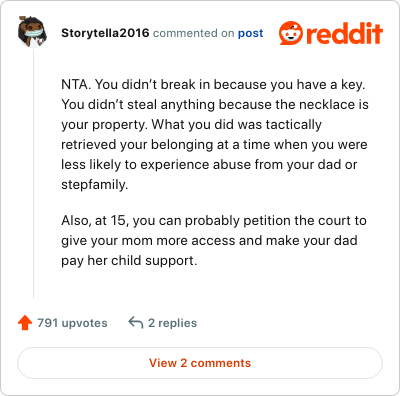The width and height of the screenshot is (400, 396).
Task: Click the line starting "retrieved your belonging"
Action: (x=214, y=145)
